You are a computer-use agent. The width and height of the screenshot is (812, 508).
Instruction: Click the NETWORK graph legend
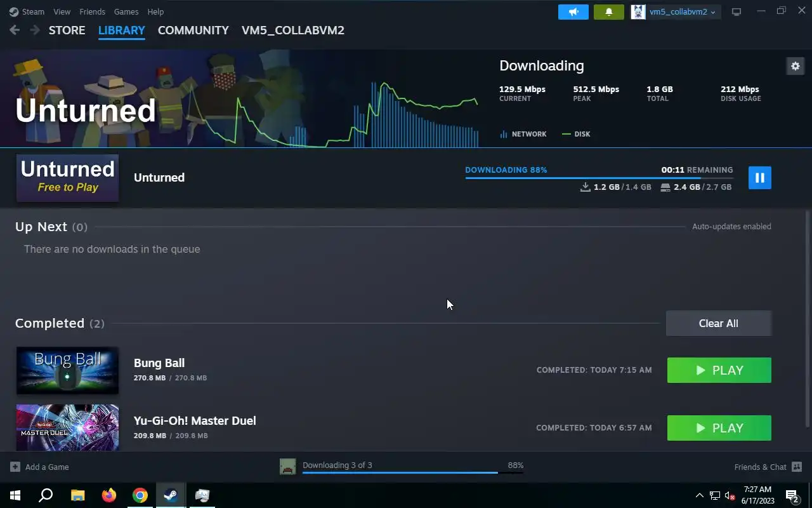click(x=523, y=134)
